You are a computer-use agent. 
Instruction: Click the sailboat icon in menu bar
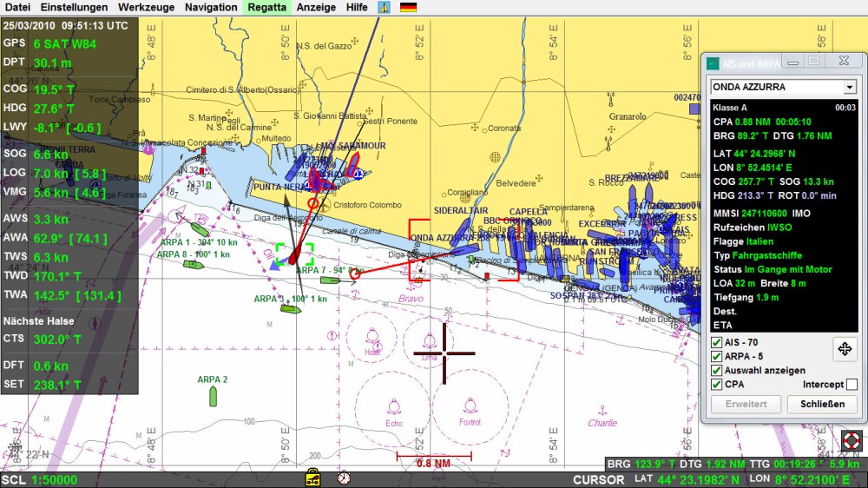click(x=384, y=7)
